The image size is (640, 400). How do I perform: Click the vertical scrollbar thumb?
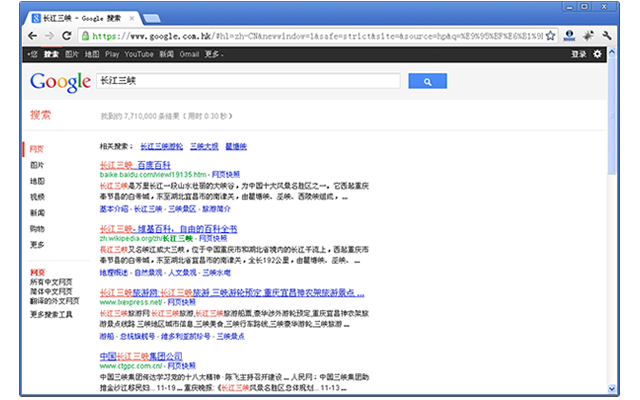pyautogui.click(x=611, y=116)
